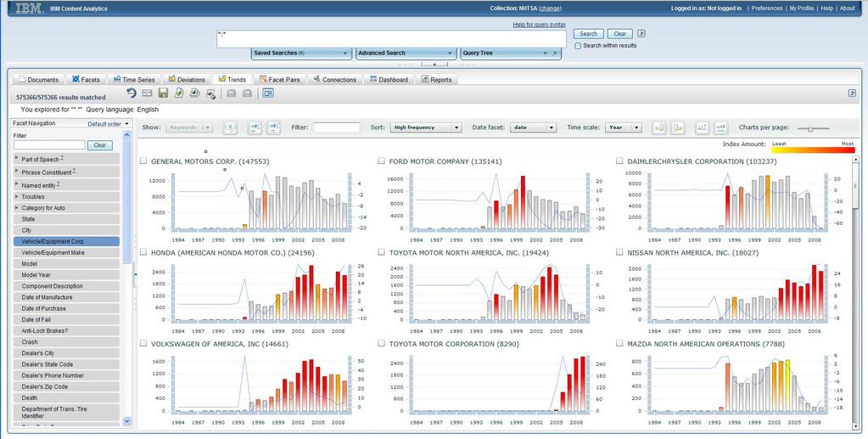Check MAZDA NORTH AMERICAN OPERATIONS checkbox
This screenshot has height=439, width=868.
[620, 344]
